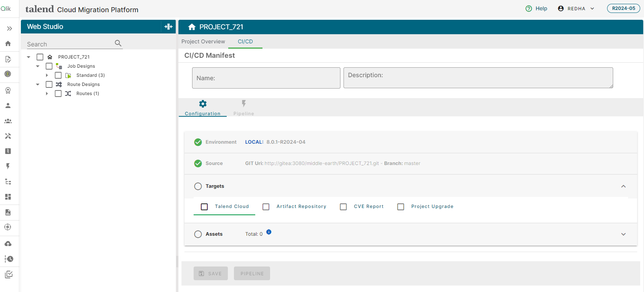Viewport: 644px width, 292px height.
Task: Check the PROJECT_721 tree checkbox
Action: [40, 57]
